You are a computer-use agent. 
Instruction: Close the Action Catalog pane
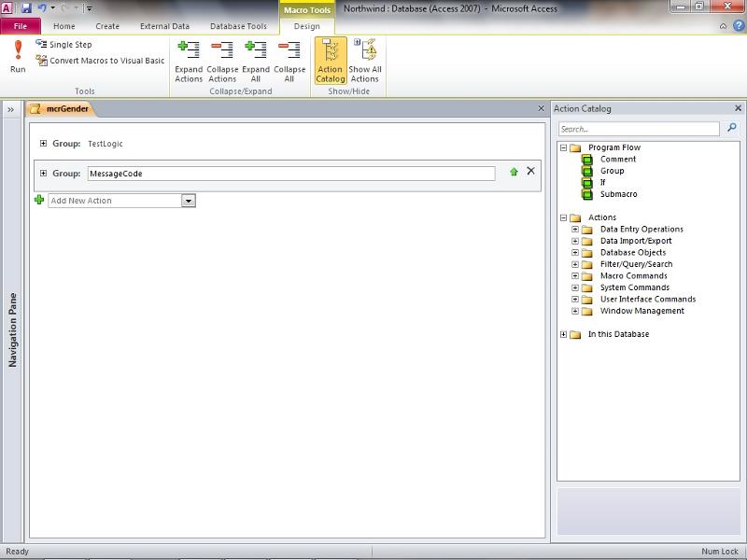coord(738,108)
